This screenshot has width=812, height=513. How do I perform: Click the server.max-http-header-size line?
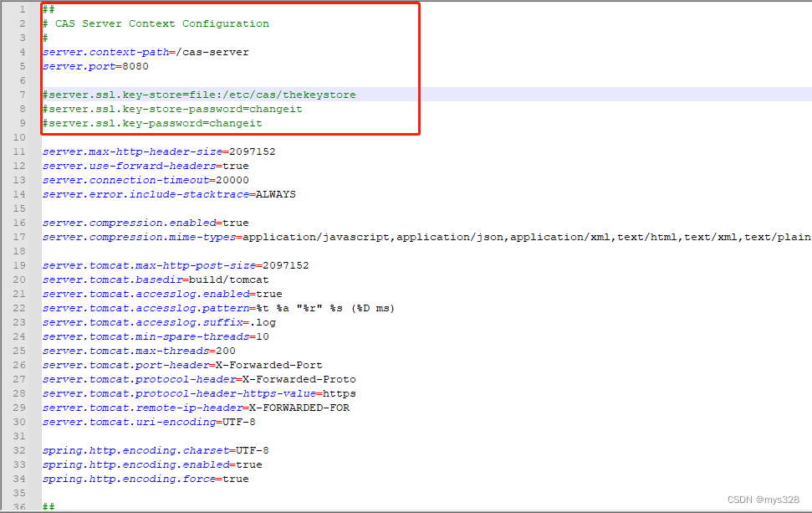[158, 151]
